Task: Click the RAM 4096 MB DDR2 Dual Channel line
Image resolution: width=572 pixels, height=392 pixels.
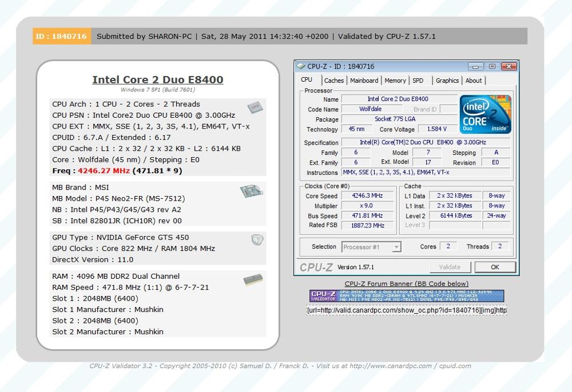Action: (x=116, y=276)
